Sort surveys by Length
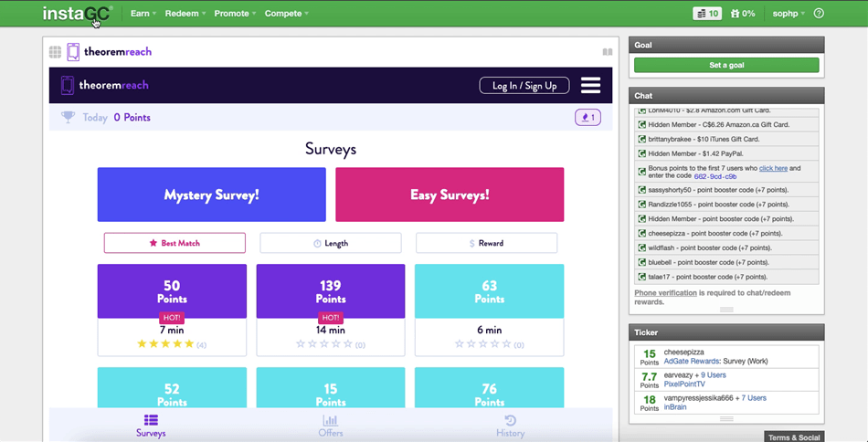 click(331, 243)
